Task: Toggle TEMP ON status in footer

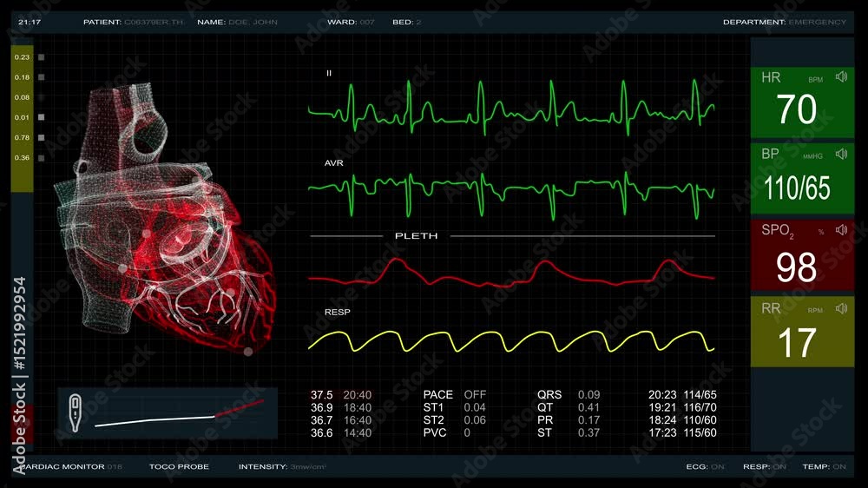Action: tap(824, 467)
